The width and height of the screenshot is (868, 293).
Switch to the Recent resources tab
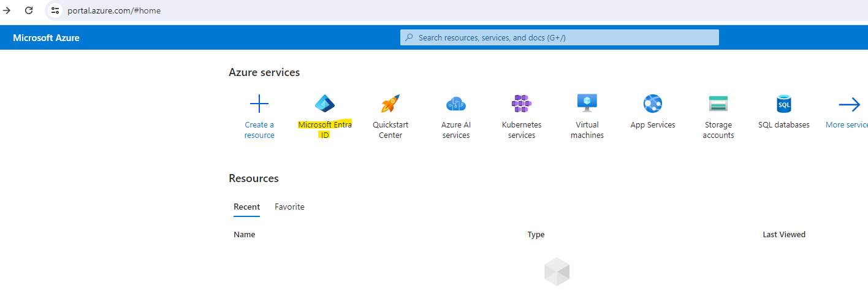246,207
